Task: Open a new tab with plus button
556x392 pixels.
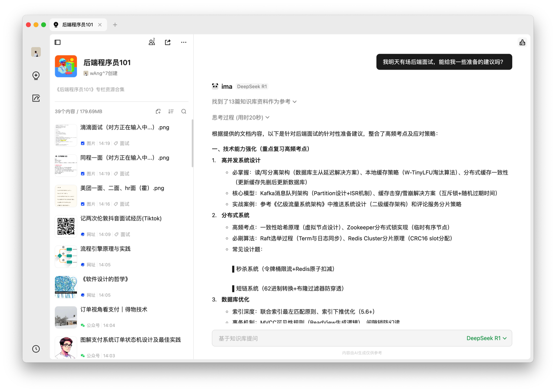Action: click(115, 25)
